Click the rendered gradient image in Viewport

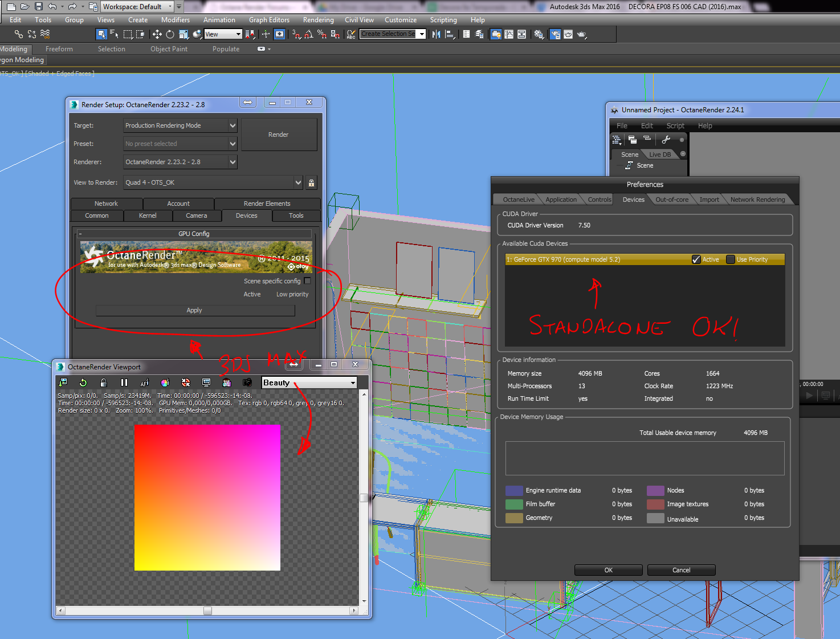207,498
